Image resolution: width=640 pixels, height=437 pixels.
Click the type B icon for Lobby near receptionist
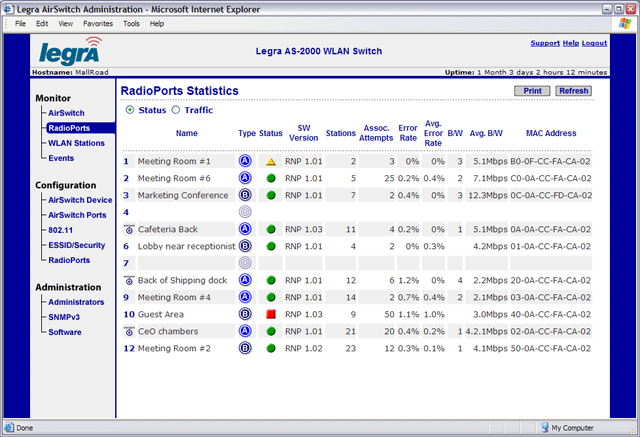pyautogui.click(x=245, y=246)
